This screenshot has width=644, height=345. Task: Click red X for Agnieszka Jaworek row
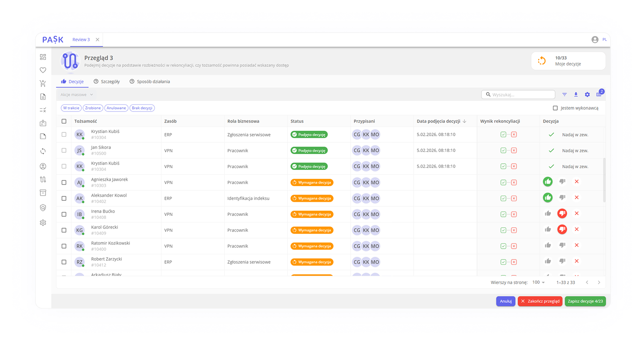point(577,181)
